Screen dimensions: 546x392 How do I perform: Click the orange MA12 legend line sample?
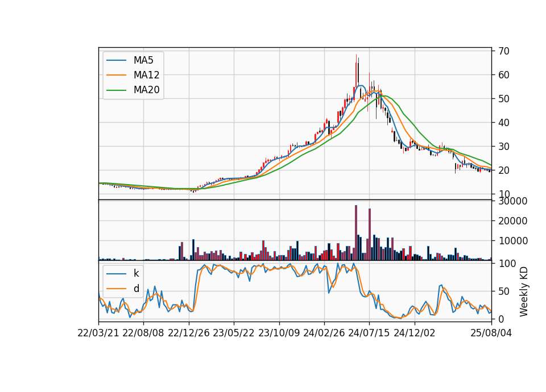(x=116, y=75)
